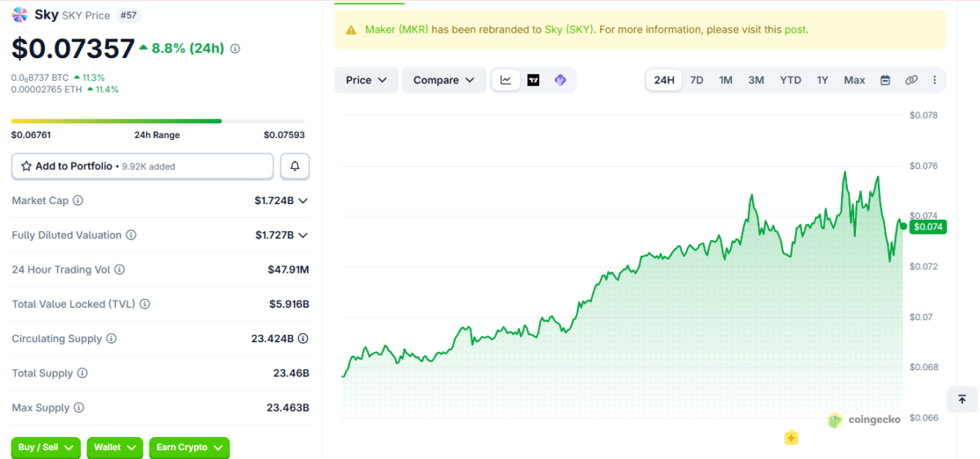The width and height of the screenshot is (980, 459).
Task: Click the yellow sparkle marker below chart
Action: click(791, 438)
